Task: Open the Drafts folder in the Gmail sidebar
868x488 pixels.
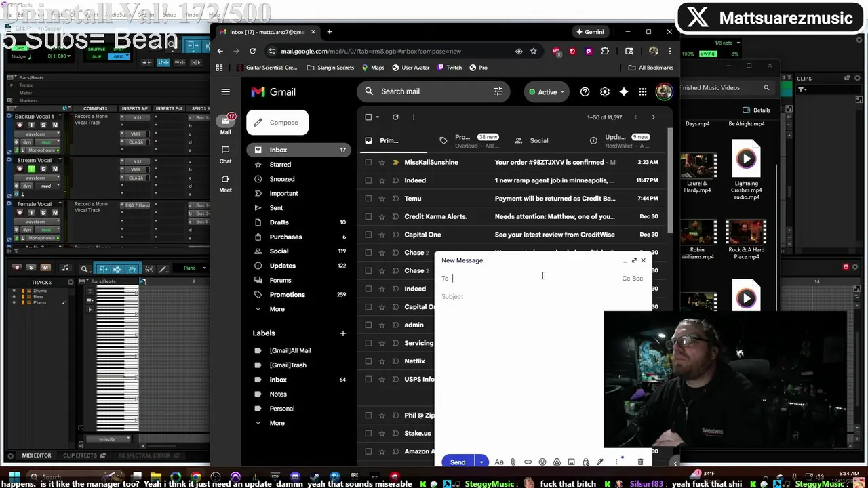Action: [x=279, y=222]
